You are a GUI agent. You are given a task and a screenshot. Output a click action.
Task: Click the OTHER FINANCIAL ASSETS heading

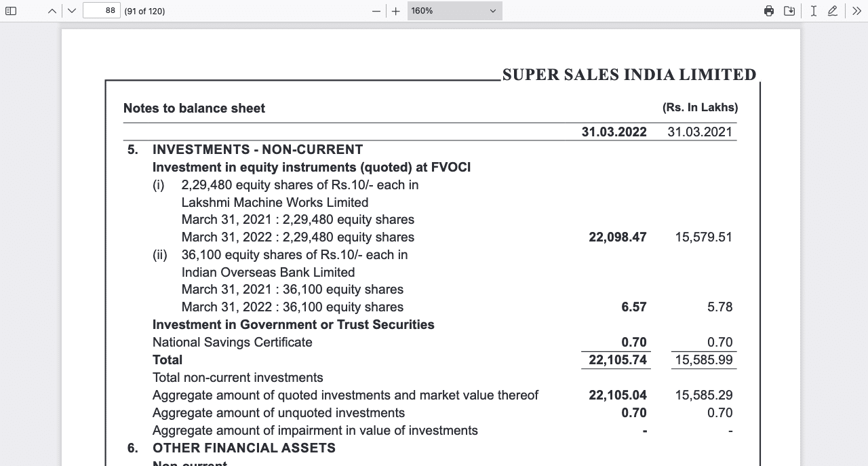pos(244,448)
